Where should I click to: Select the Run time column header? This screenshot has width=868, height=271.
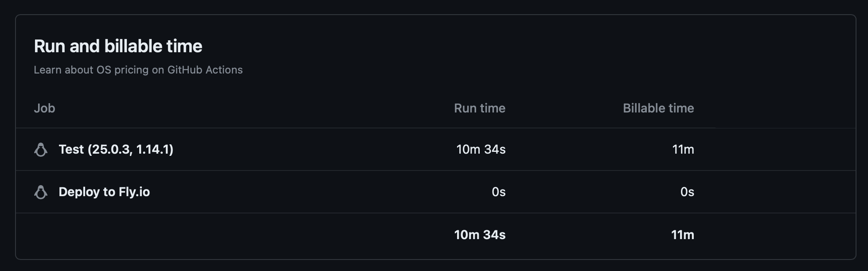(x=479, y=108)
